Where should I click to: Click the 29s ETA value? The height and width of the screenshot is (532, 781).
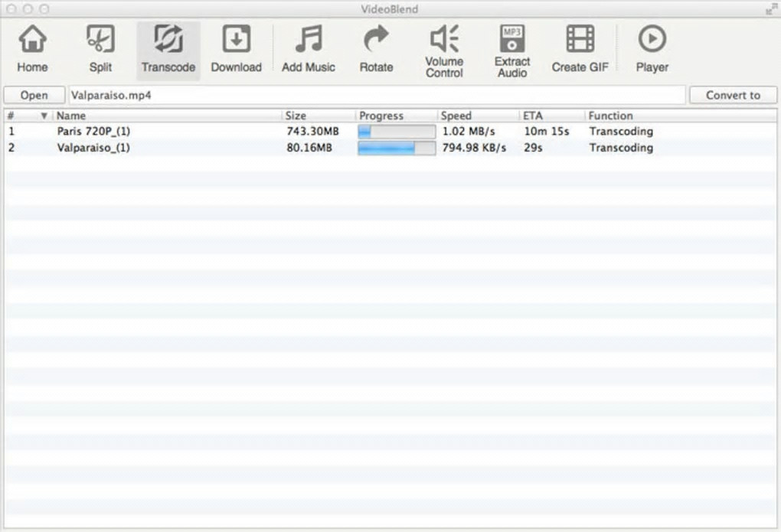tap(533, 148)
